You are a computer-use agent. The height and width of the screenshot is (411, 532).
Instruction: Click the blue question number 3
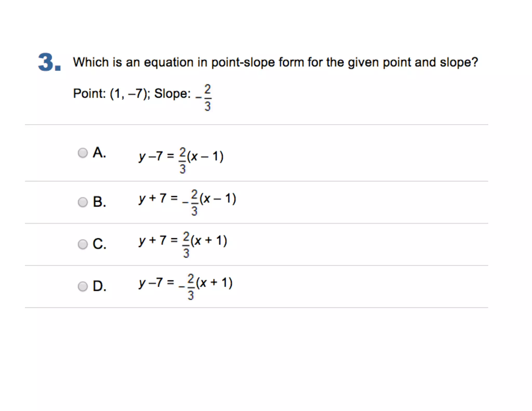pos(49,62)
